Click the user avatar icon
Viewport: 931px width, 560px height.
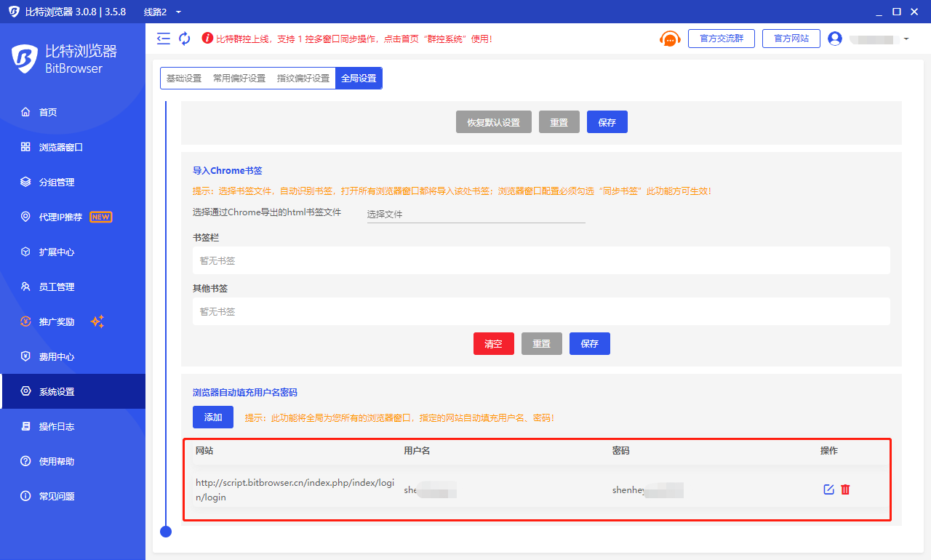click(835, 39)
